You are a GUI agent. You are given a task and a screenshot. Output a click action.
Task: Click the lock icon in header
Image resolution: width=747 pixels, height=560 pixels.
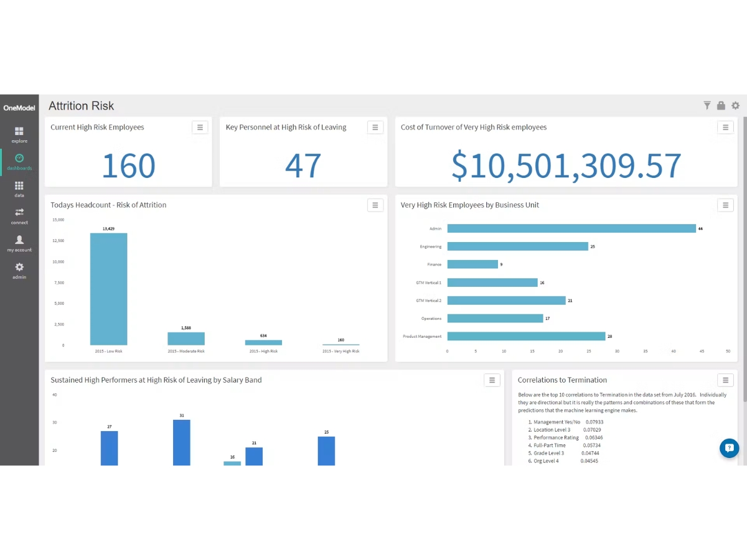coord(721,106)
